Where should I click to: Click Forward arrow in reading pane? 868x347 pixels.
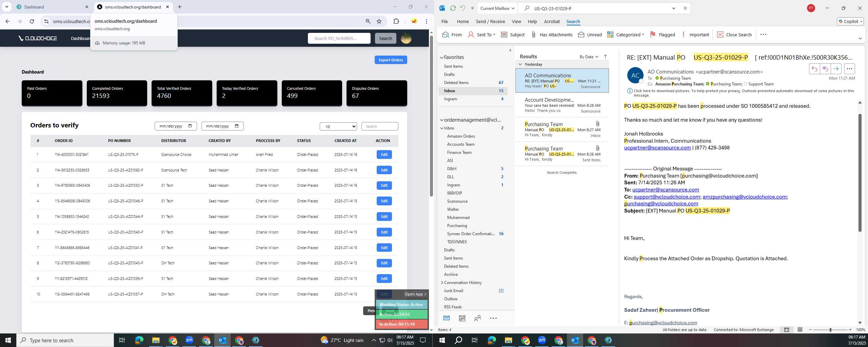pos(836,69)
